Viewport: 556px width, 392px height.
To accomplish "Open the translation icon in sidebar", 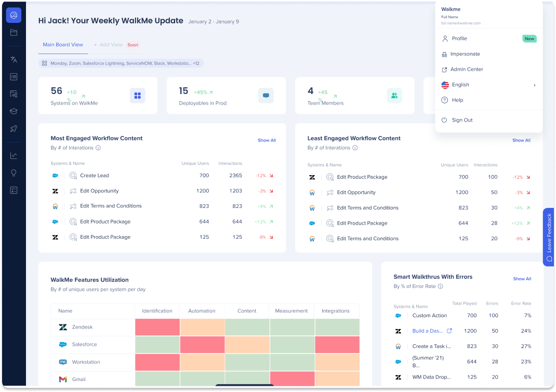I will [x=14, y=59].
